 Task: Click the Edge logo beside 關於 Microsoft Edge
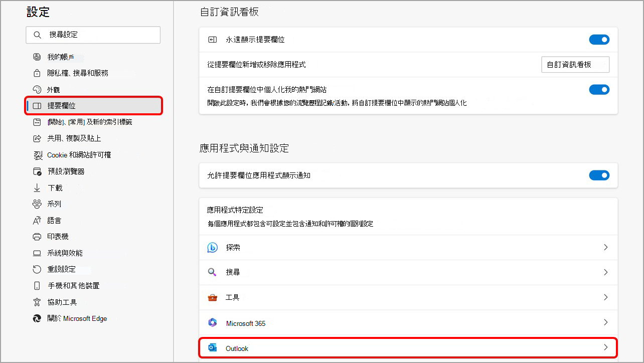tap(37, 318)
